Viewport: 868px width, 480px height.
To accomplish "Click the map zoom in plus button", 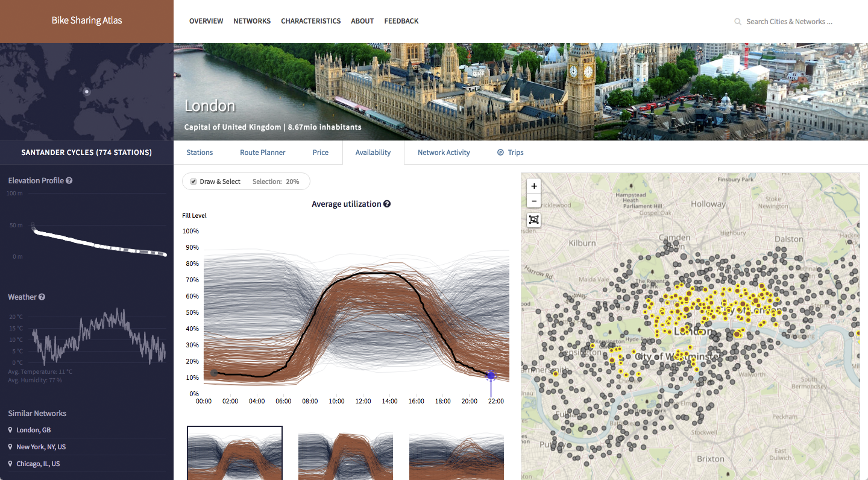I will [x=534, y=186].
